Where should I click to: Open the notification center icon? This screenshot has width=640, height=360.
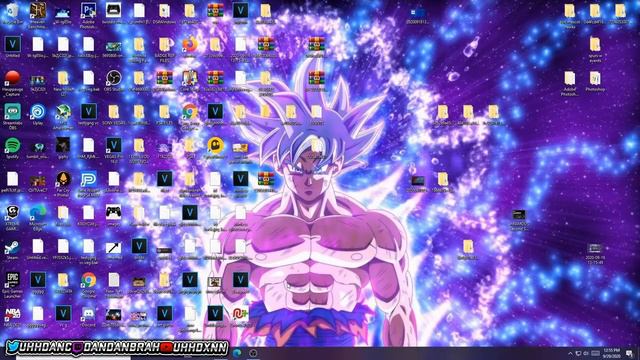[630, 353]
